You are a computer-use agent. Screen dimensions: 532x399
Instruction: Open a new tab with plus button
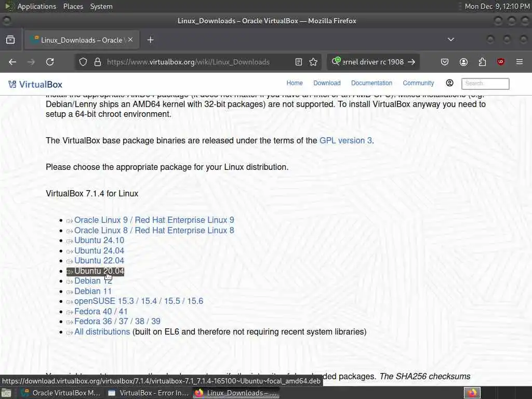[x=150, y=40]
